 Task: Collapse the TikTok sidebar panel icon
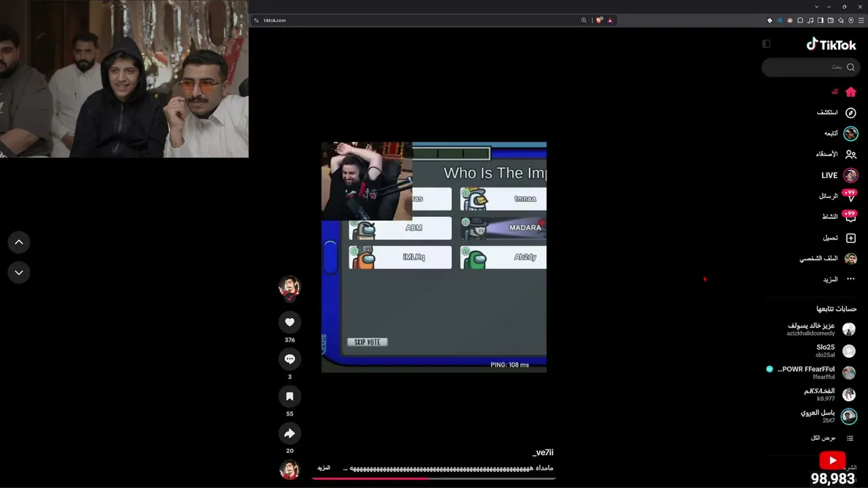(x=766, y=44)
